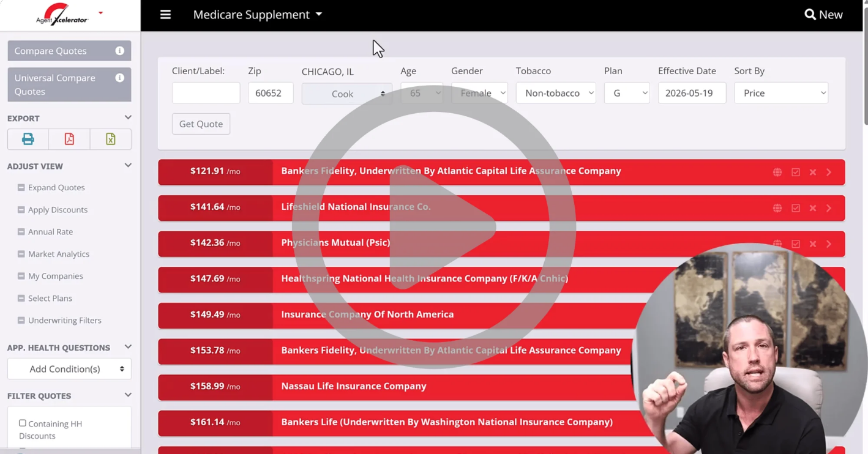The width and height of the screenshot is (868, 454).
Task: Click the presenter webcam thumbnail
Action: 749,349
